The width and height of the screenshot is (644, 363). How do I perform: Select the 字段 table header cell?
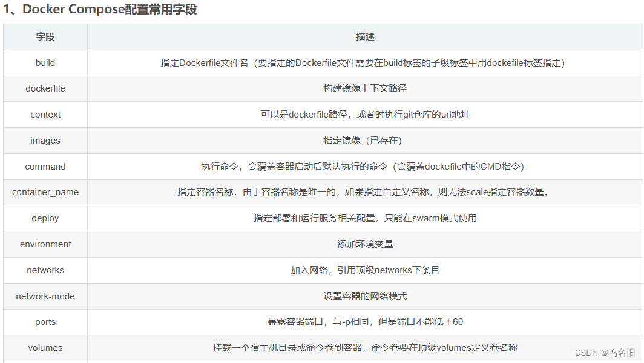pyautogui.click(x=45, y=36)
